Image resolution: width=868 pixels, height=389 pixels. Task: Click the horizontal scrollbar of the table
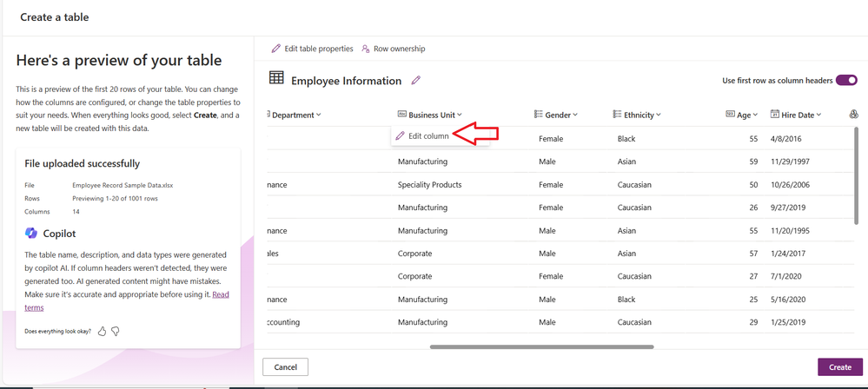[542, 347]
